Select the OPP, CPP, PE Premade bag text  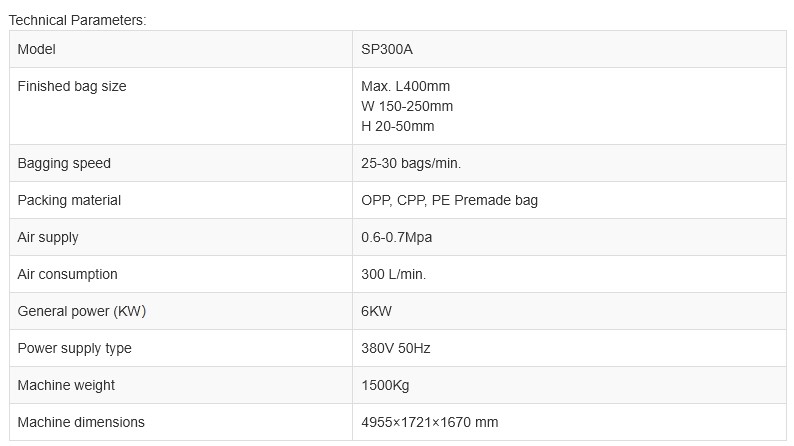[x=449, y=200]
